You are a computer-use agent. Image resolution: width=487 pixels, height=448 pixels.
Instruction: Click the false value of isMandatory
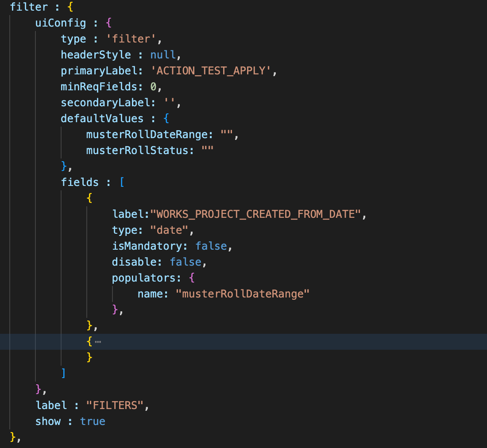pos(211,246)
